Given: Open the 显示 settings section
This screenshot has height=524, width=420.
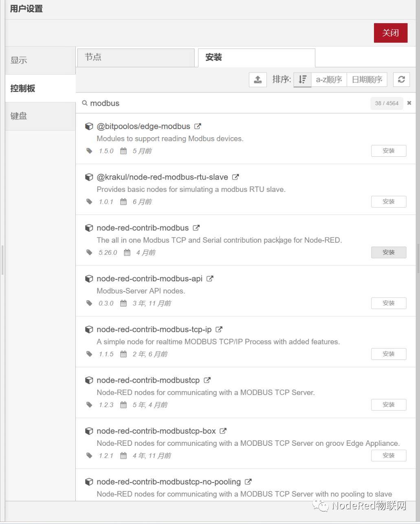Looking at the screenshot, I should [40, 60].
